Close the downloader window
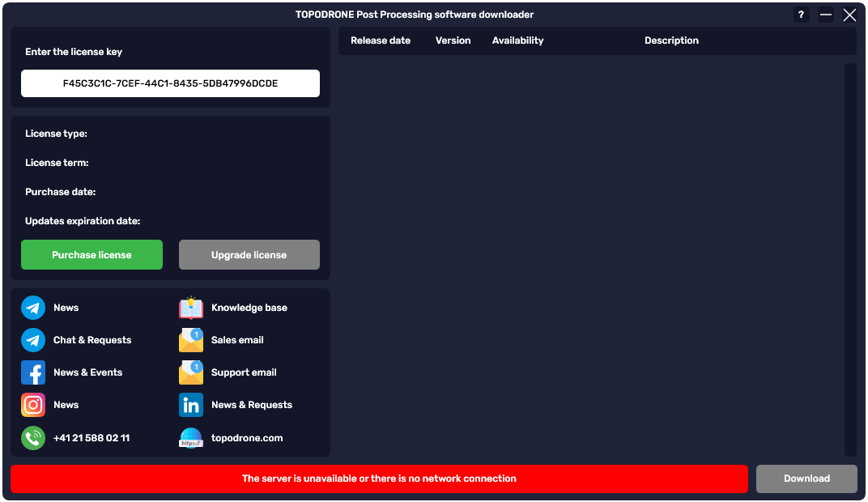 849,15
